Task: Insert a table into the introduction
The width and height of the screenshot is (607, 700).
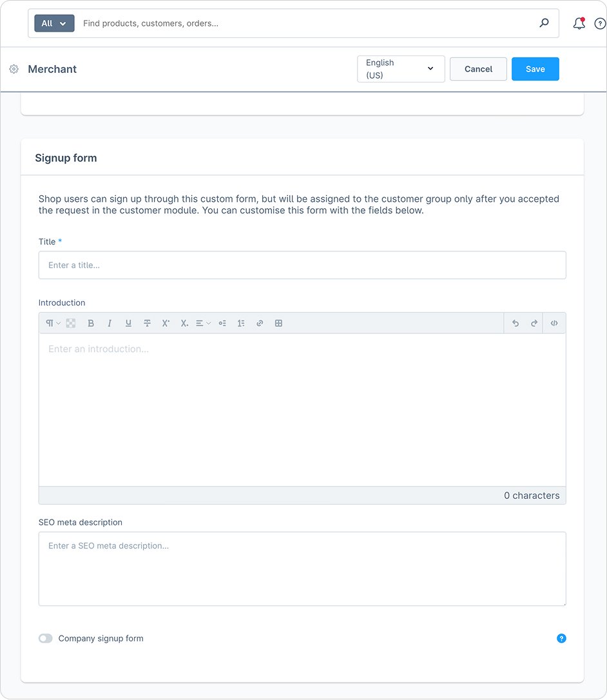Action: pyautogui.click(x=278, y=324)
